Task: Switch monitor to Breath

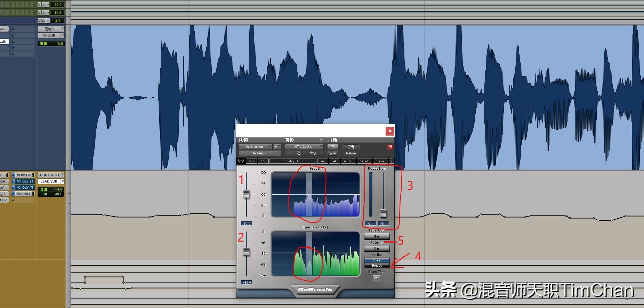Action: click(x=377, y=266)
